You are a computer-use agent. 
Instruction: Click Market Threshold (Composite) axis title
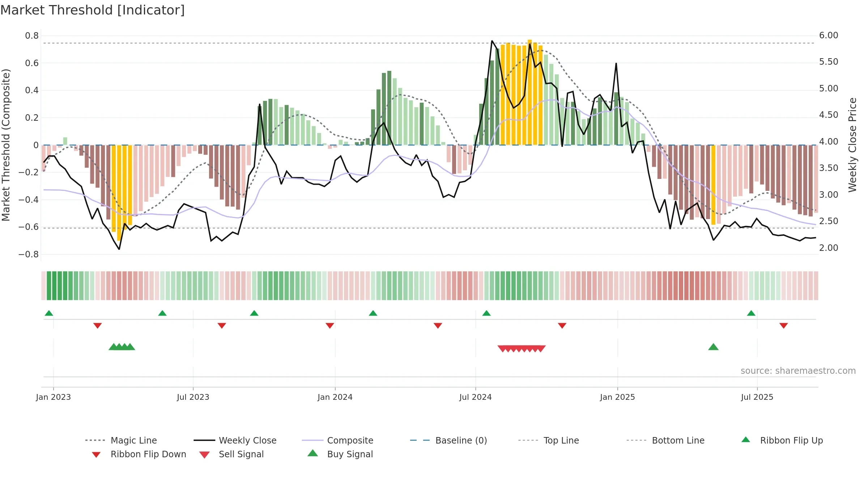click(6, 145)
